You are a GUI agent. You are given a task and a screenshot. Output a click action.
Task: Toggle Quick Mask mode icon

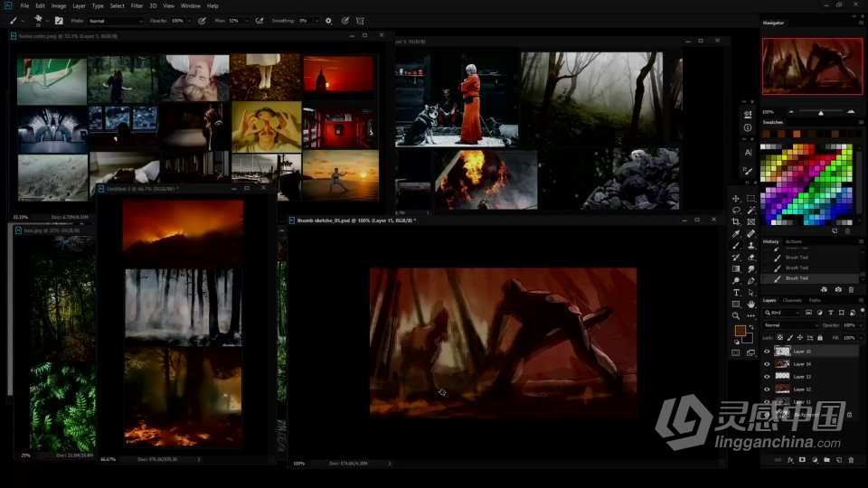[736, 353]
